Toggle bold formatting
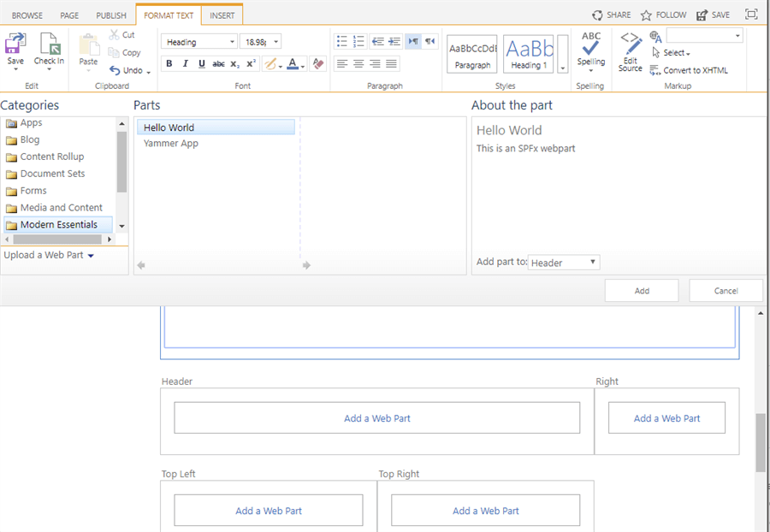The width and height of the screenshot is (770, 532). pyautogui.click(x=169, y=63)
